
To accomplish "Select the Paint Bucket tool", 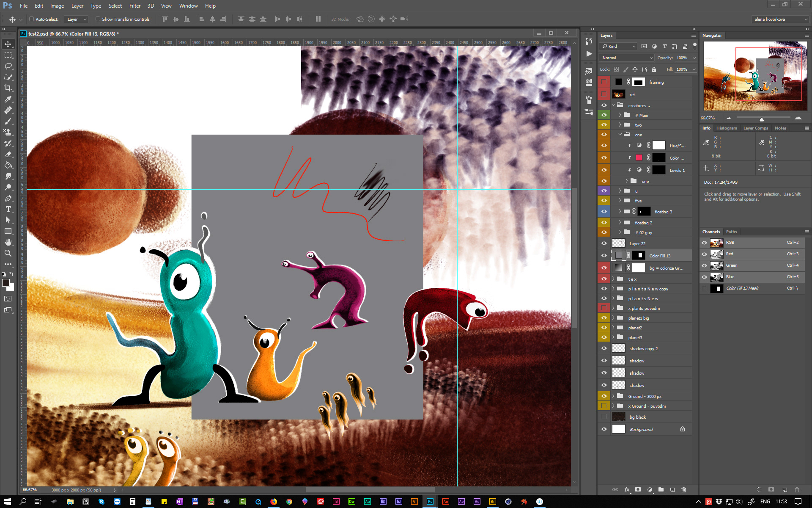I will pos(8,165).
